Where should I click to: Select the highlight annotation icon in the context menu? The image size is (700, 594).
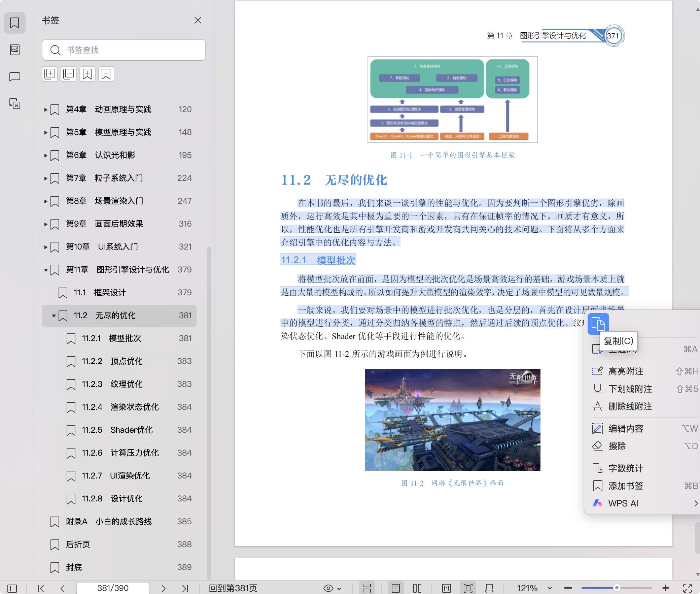click(598, 371)
